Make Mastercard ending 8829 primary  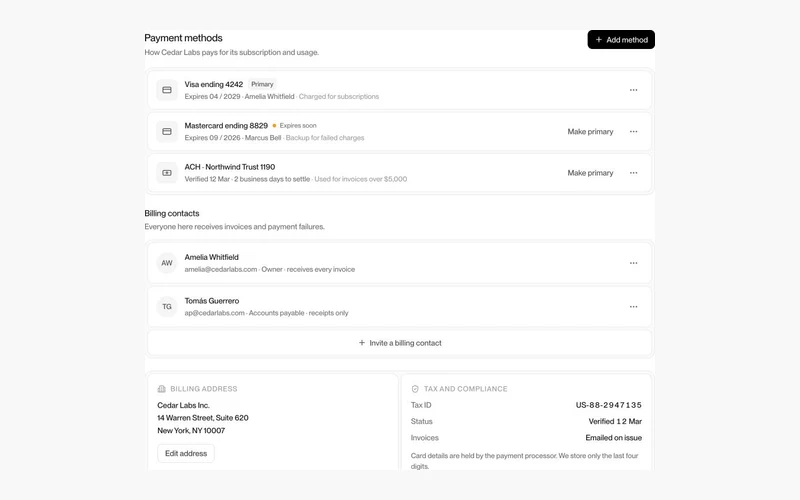click(x=590, y=131)
